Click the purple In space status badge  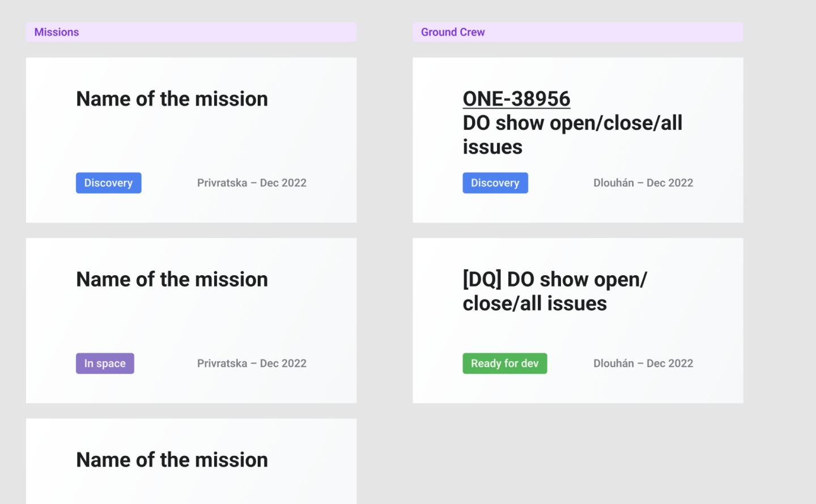[105, 364]
